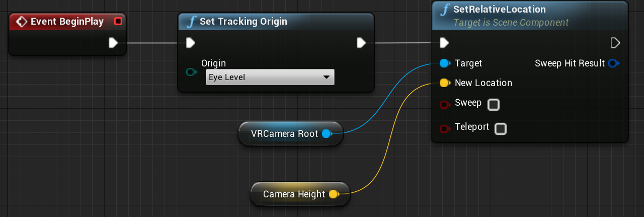
Task: Click SetRelativeLocation execution output pin
Action: click(615, 43)
